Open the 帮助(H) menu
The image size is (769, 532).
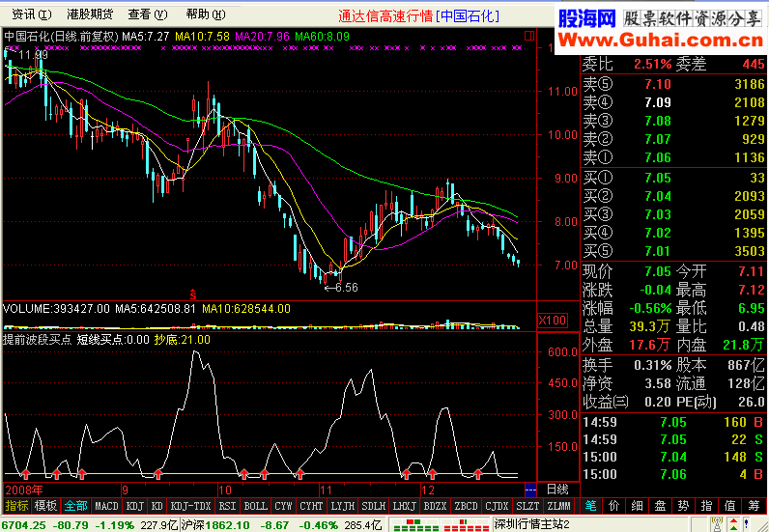[206, 14]
